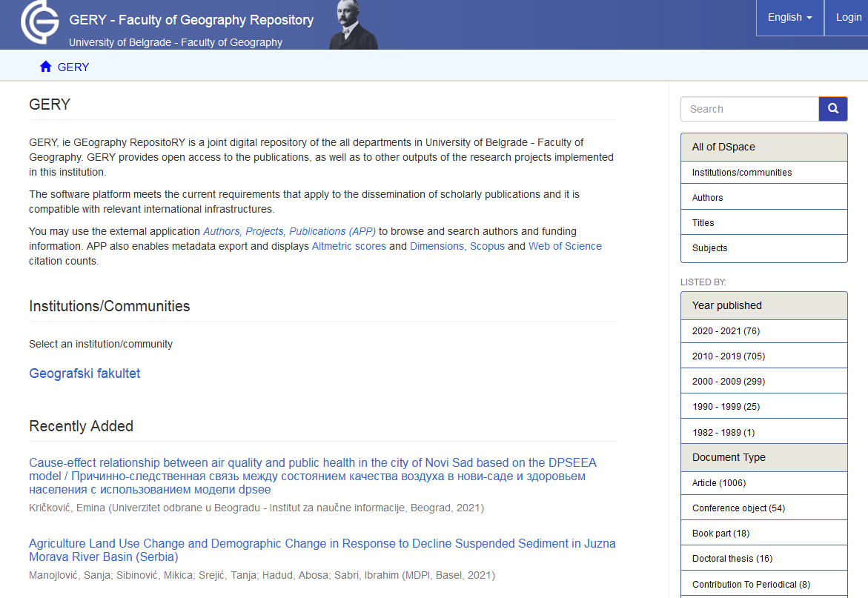Open Authors, Projects, Publications (APP) link
Image resolution: width=868 pixels, height=598 pixels.
pos(289,231)
